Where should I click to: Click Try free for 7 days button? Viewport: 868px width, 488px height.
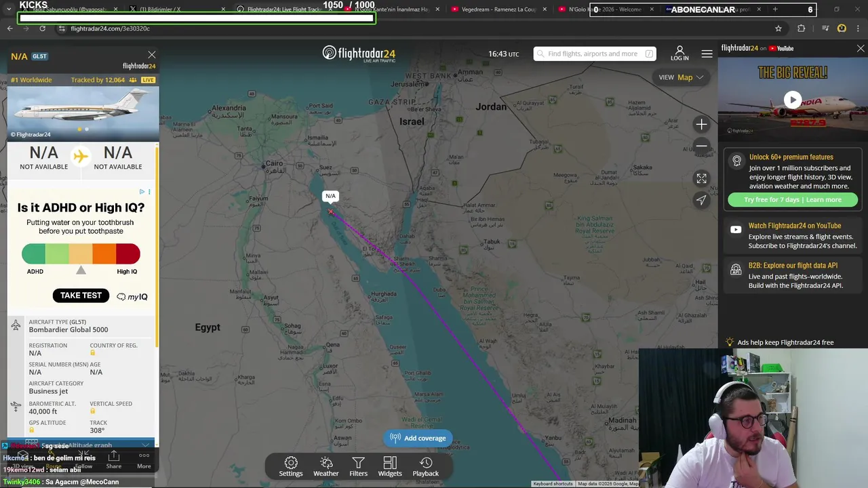792,199
